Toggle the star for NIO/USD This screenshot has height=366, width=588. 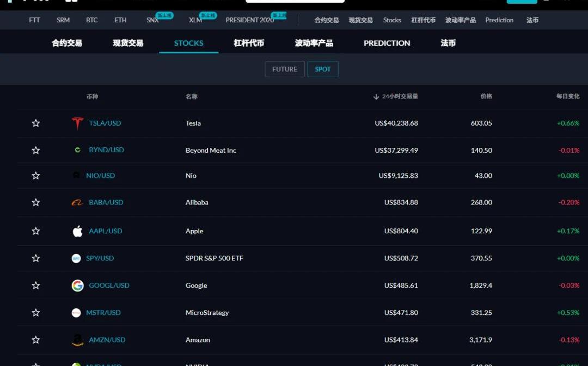point(36,176)
